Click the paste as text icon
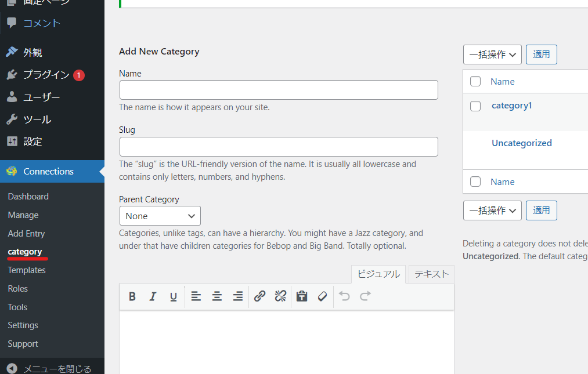 [x=301, y=296]
